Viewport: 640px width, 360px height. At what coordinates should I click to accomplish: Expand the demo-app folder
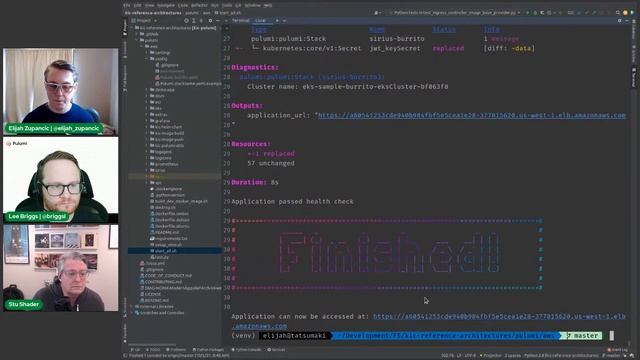tap(147, 90)
